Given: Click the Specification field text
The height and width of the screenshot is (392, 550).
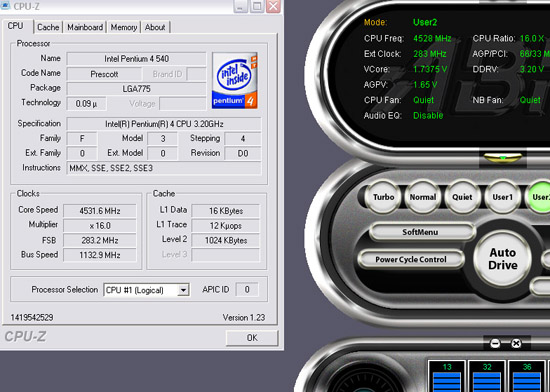Looking at the screenshot, I should coord(164,124).
